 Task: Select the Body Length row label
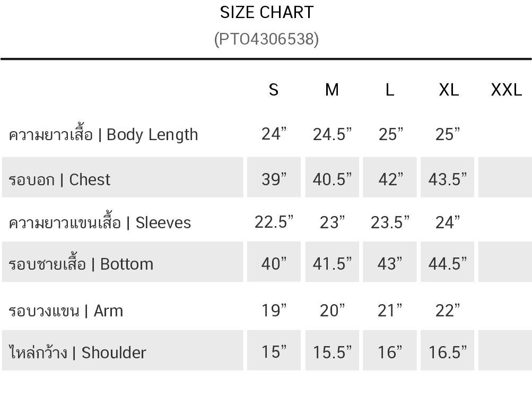click(x=103, y=134)
